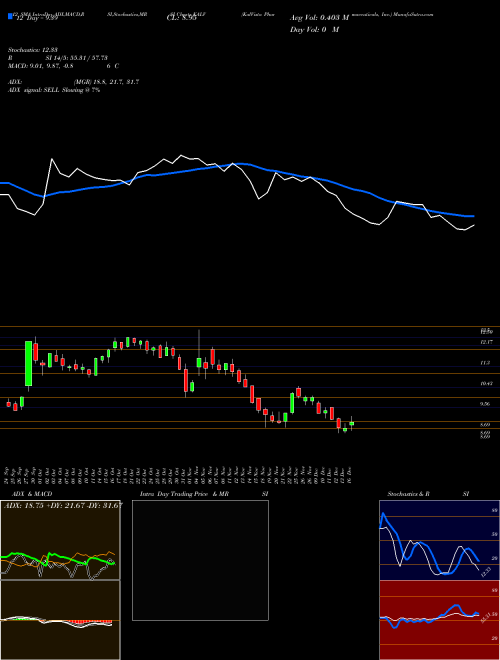Open the red RSI mini chart

pos(439,620)
